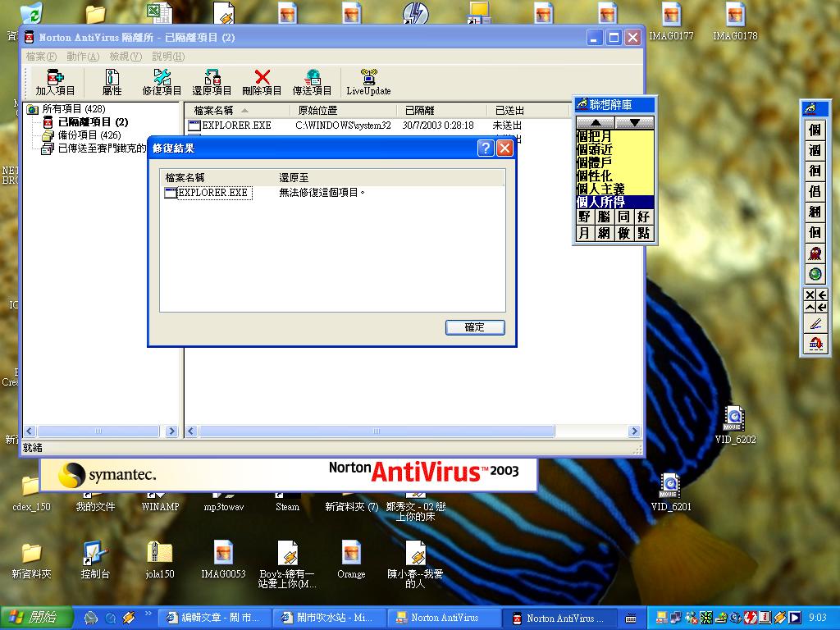Open IMAG0177 desktop image icon
Viewport: 840px width, 630px height.
[x=671, y=21]
